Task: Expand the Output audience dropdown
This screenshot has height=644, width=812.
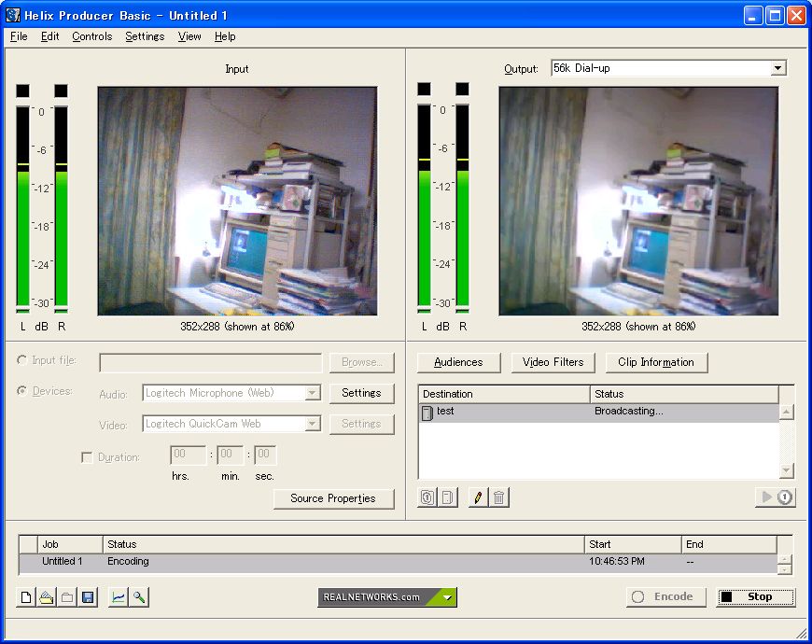Action: click(777, 68)
